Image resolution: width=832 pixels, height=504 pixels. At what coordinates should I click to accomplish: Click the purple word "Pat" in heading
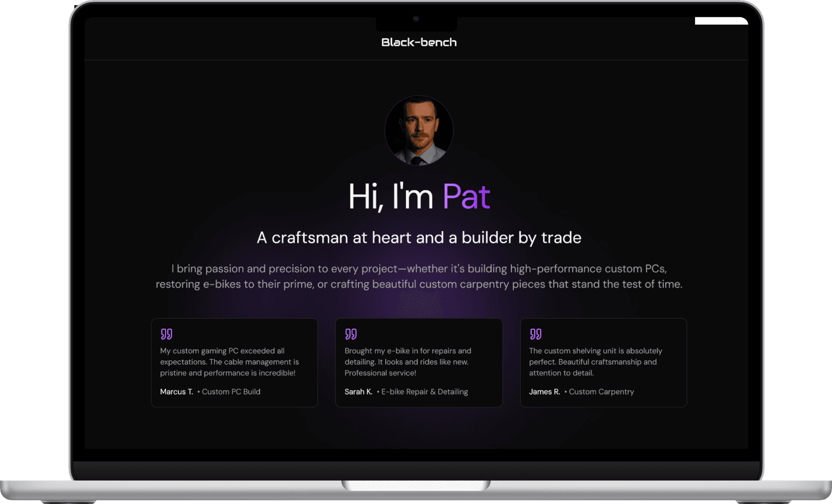tap(466, 197)
